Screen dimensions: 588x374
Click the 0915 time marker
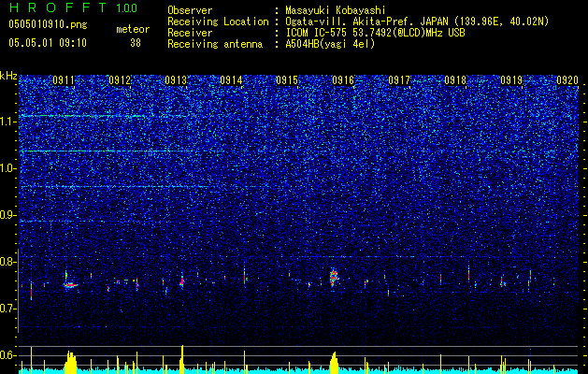click(x=287, y=80)
